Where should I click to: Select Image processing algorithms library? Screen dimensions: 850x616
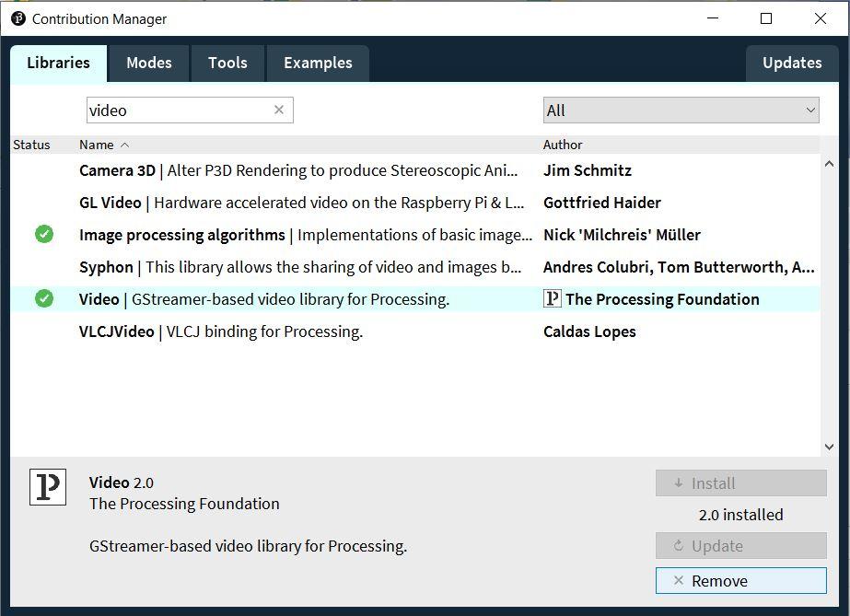click(x=414, y=235)
